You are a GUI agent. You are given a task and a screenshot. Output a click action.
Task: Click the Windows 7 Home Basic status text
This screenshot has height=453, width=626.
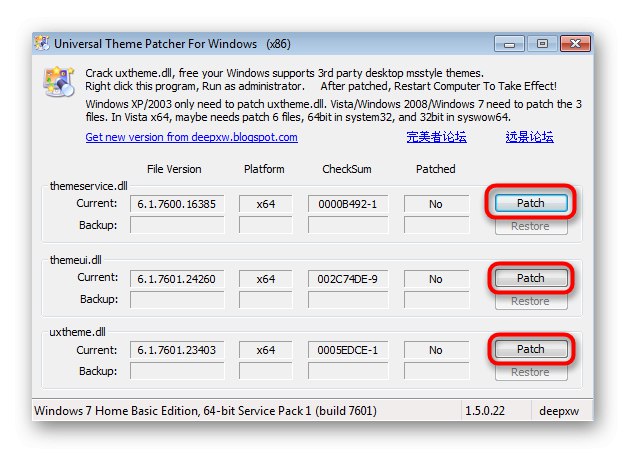click(206, 411)
